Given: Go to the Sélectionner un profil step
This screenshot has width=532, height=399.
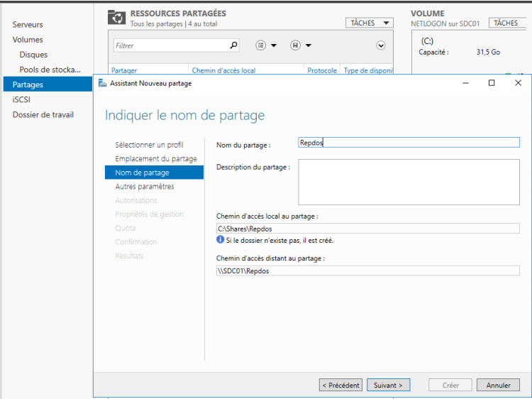Looking at the screenshot, I should coord(149,145).
